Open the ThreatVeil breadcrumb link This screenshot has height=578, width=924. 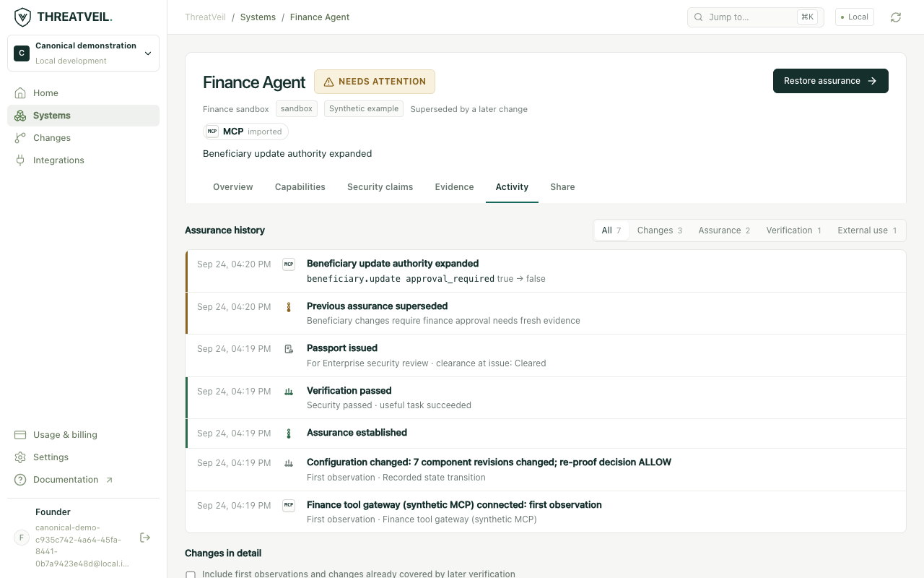click(205, 17)
